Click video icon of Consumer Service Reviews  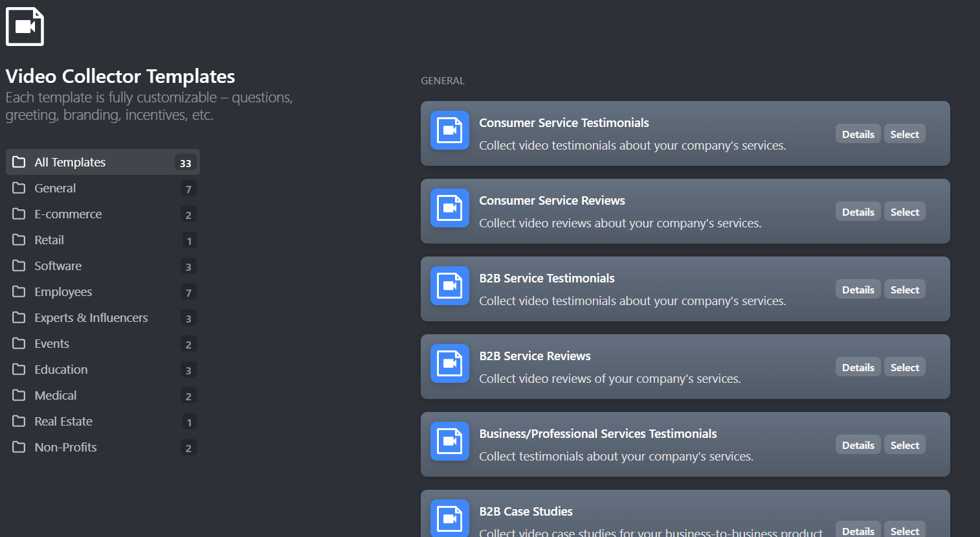[450, 208]
